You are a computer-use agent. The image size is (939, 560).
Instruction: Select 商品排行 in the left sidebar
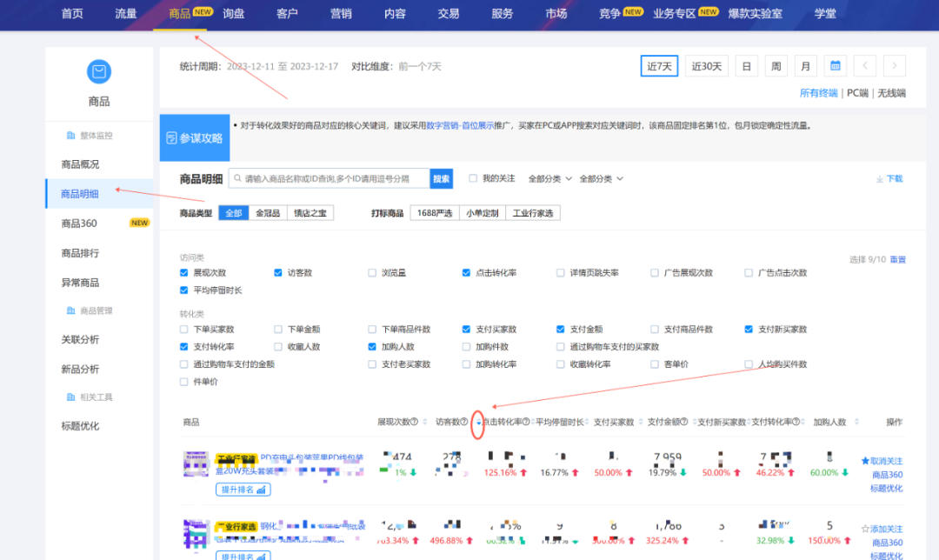[x=80, y=253]
